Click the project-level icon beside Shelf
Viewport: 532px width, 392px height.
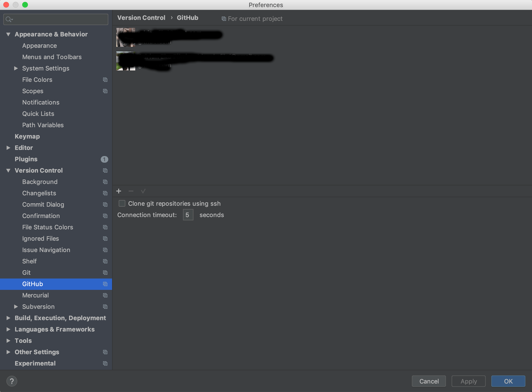coord(105,261)
